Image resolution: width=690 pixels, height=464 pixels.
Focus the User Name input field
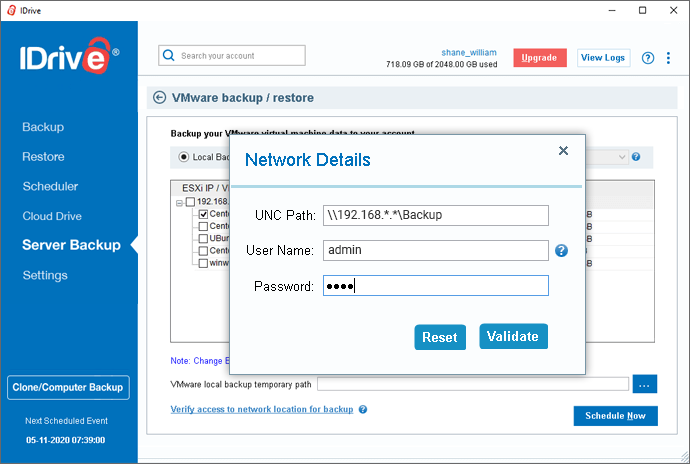[436, 250]
